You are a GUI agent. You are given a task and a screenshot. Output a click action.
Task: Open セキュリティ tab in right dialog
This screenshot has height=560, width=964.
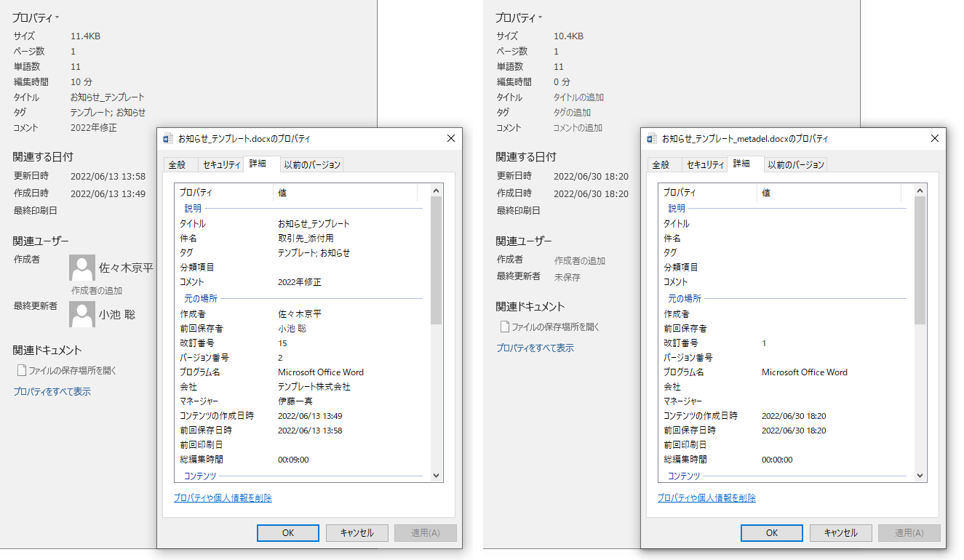tap(705, 164)
